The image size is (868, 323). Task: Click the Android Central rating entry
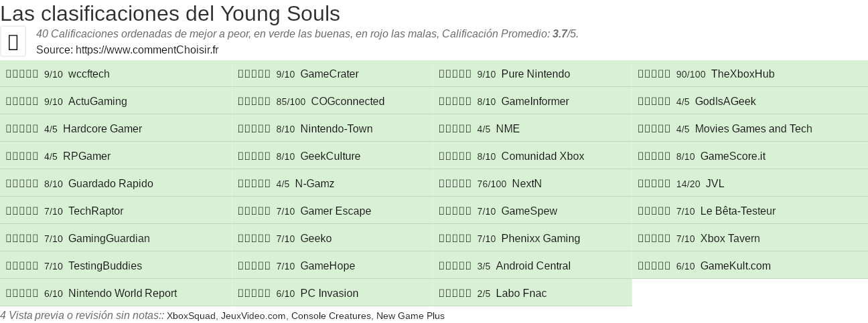pyautogui.click(x=532, y=266)
